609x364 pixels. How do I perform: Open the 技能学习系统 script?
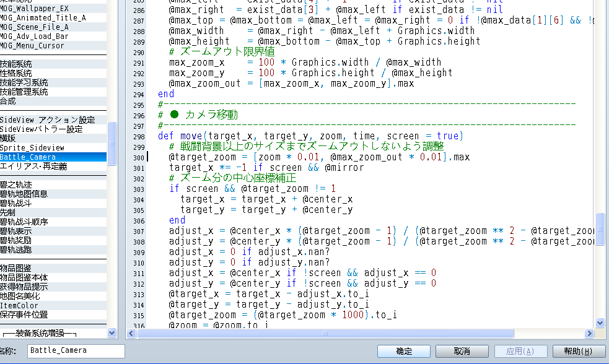point(53,83)
